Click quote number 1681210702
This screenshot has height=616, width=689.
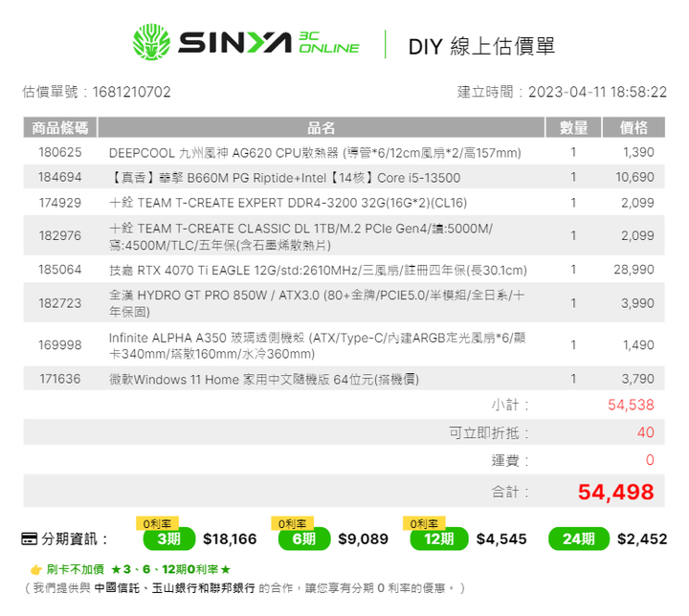(x=131, y=92)
